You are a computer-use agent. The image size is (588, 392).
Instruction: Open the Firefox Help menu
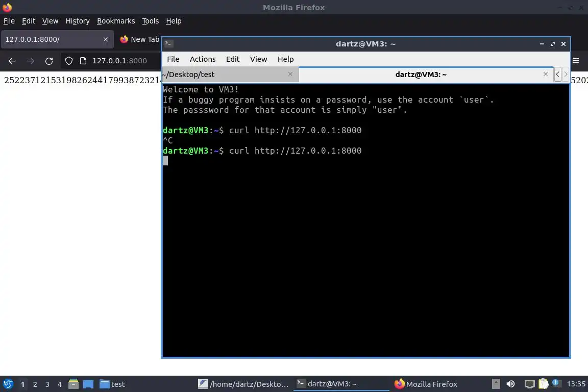point(174,21)
